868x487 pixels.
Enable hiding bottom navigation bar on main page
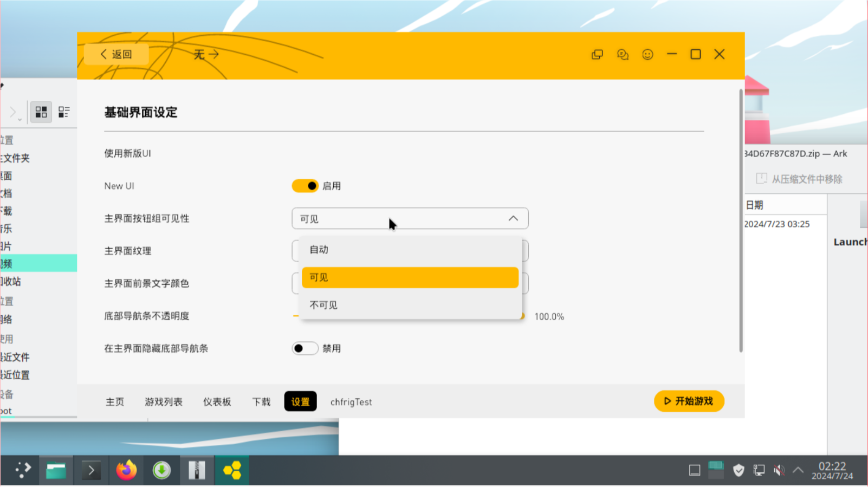305,348
